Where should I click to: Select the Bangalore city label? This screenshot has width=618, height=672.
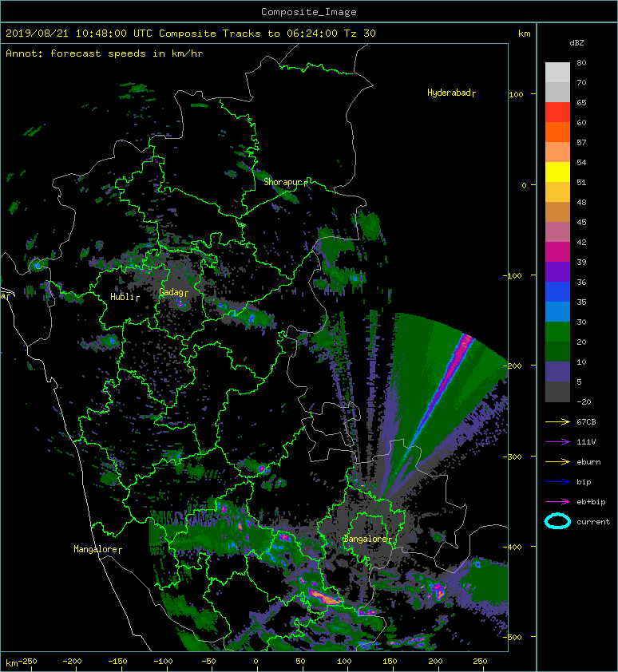[367, 539]
